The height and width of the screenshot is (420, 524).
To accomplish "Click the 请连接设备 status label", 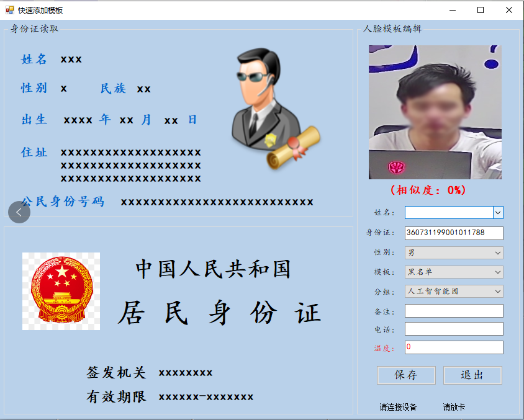I will pyautogui.click(x=398, y=408).
